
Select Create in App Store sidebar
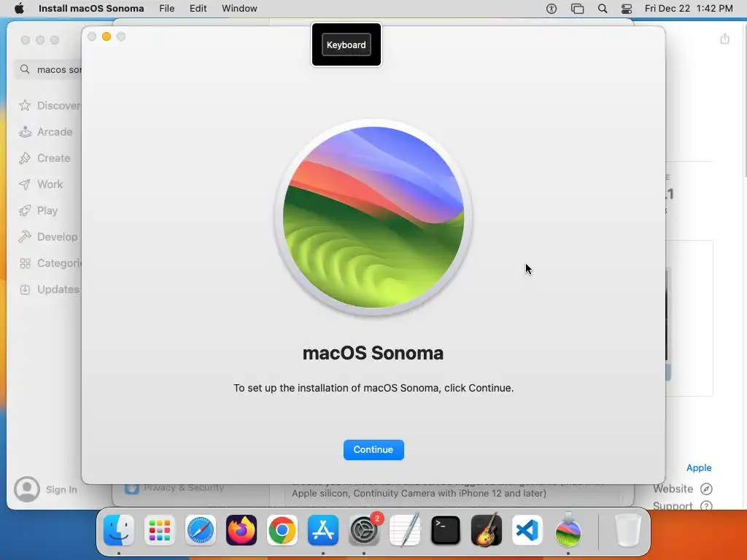(x=44, y=158)
